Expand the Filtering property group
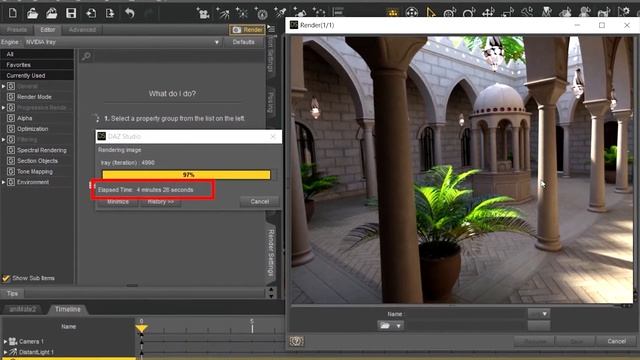640x360 pixels. click(x=3, y=140)
